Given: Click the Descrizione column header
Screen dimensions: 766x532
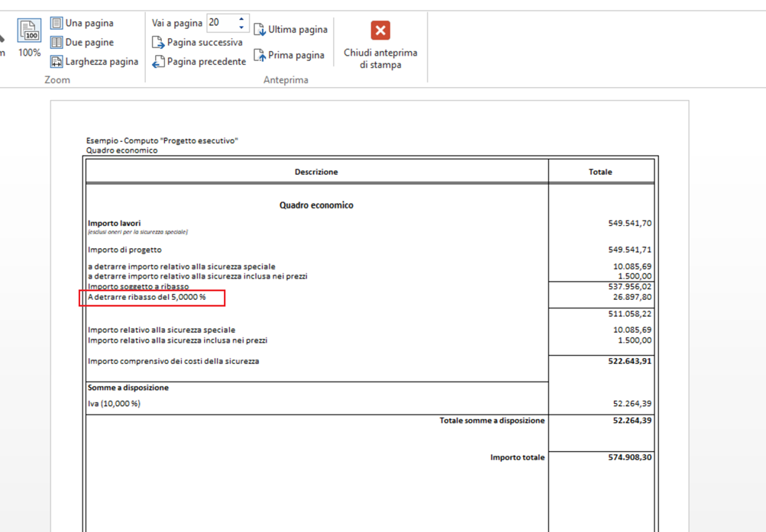Looking at the screenshot, I should [x=316, y=172].
